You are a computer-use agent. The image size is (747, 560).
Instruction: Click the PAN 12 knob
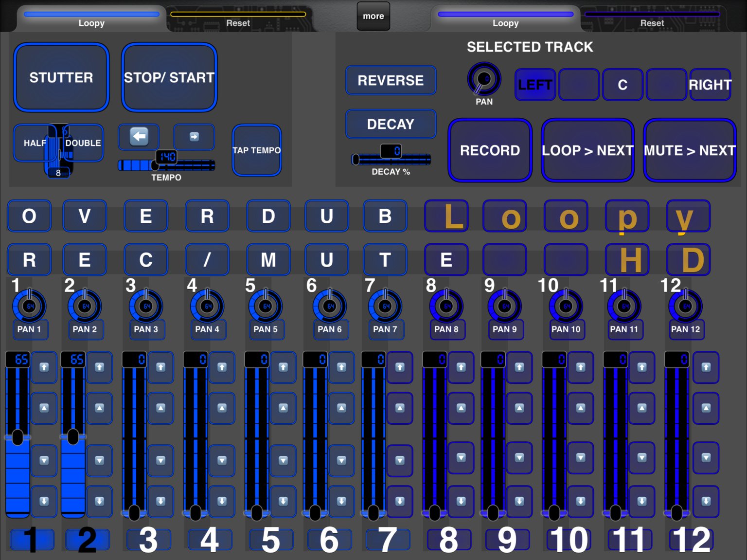coord(686,306)
